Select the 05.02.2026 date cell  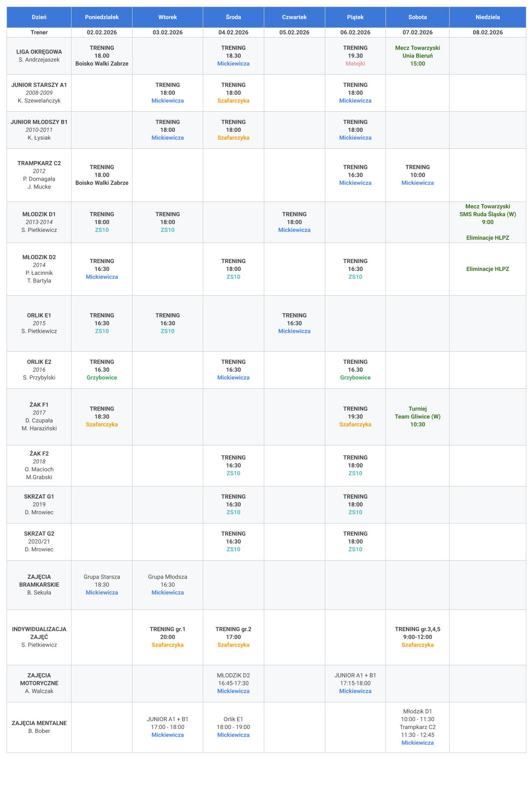point(294,32)
